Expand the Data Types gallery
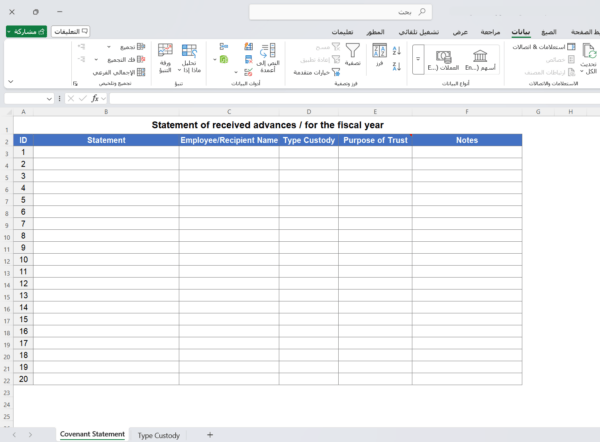This screenshot has height=442, width=600. tap(417, 60)
